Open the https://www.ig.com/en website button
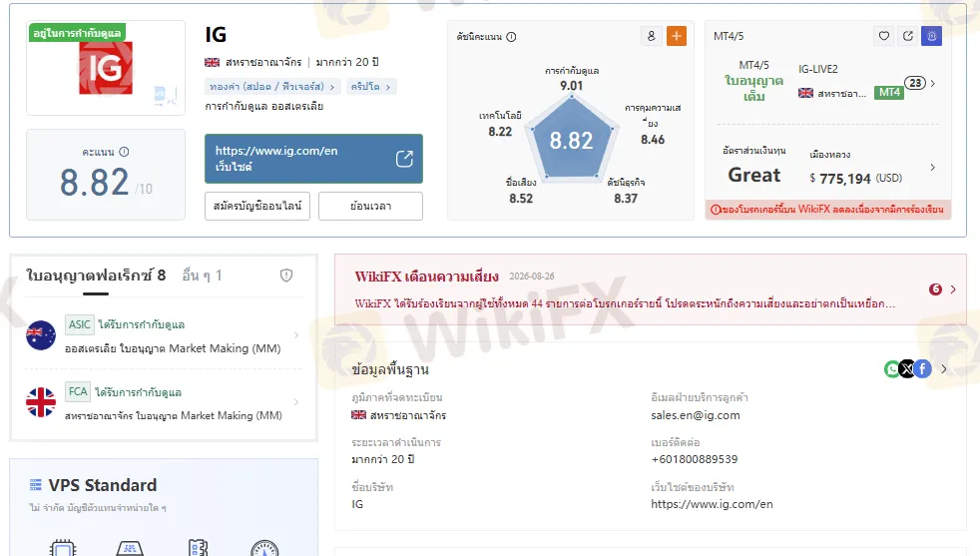 click(x=313, y=159)
